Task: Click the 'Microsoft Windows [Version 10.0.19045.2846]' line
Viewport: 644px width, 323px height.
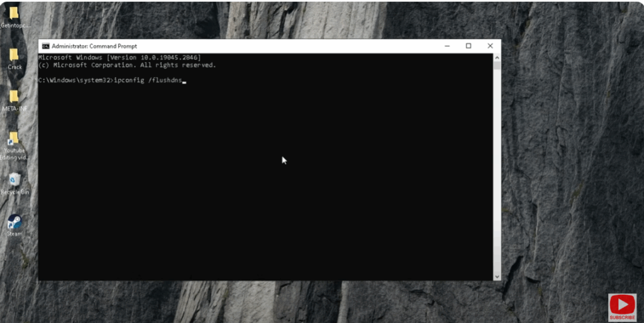Action: [x=119, y=57]
